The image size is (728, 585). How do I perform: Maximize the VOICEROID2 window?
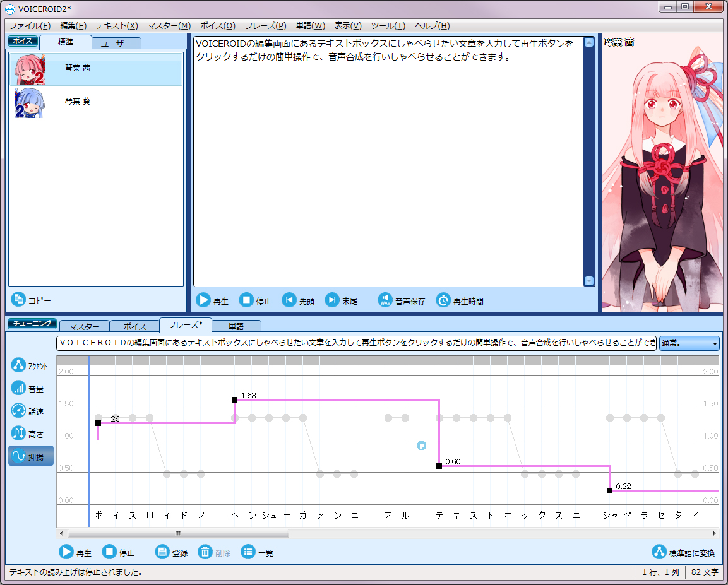click(x=685, y=6)
